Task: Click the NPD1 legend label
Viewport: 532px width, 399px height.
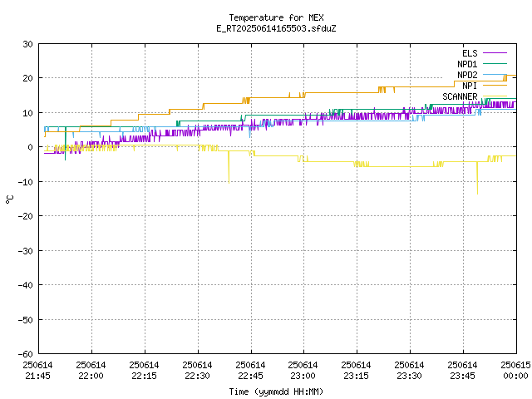Action: pyautogui.click(x=467, y=64)
